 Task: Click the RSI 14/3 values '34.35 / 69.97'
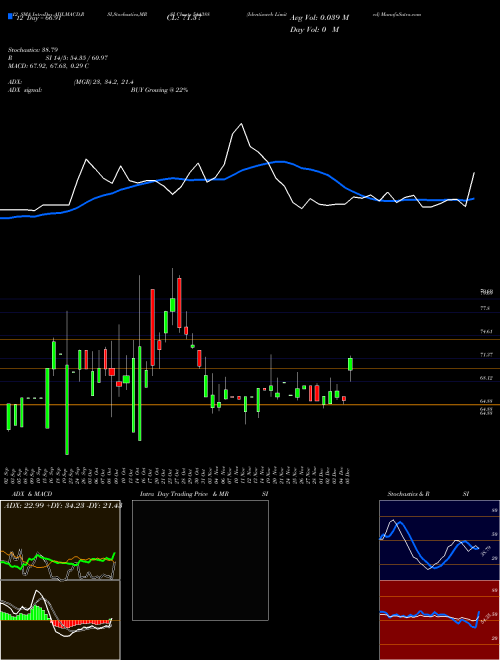87,58
